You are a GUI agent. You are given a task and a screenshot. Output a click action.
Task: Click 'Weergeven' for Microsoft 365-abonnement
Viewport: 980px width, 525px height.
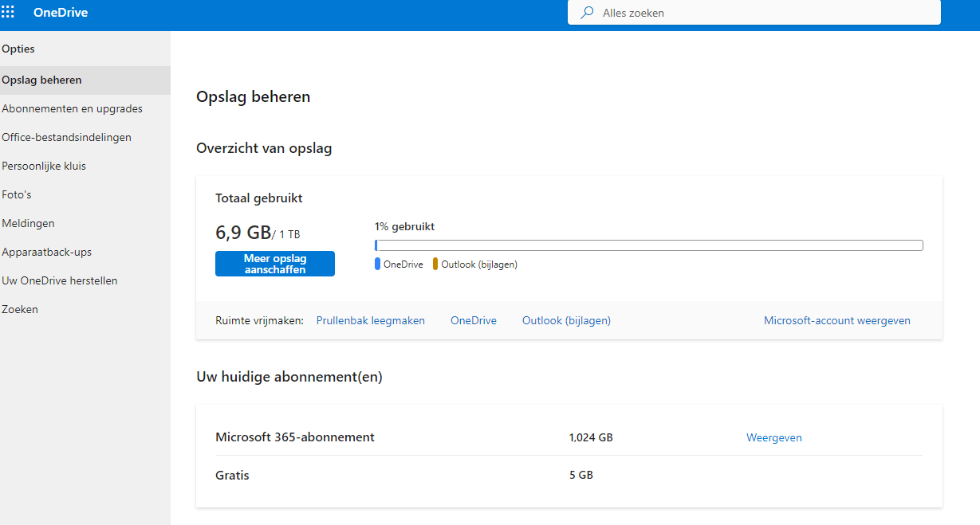pos(774,437)
